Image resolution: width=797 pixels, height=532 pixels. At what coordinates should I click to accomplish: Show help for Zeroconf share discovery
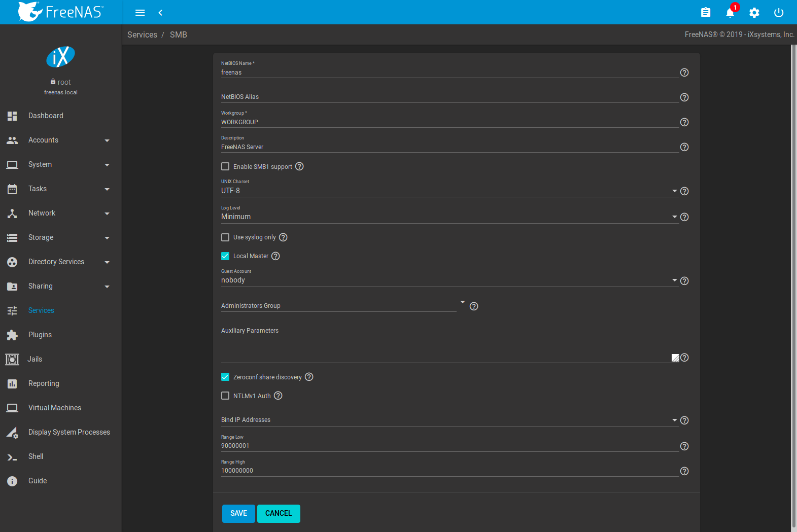tap(309, 377)
